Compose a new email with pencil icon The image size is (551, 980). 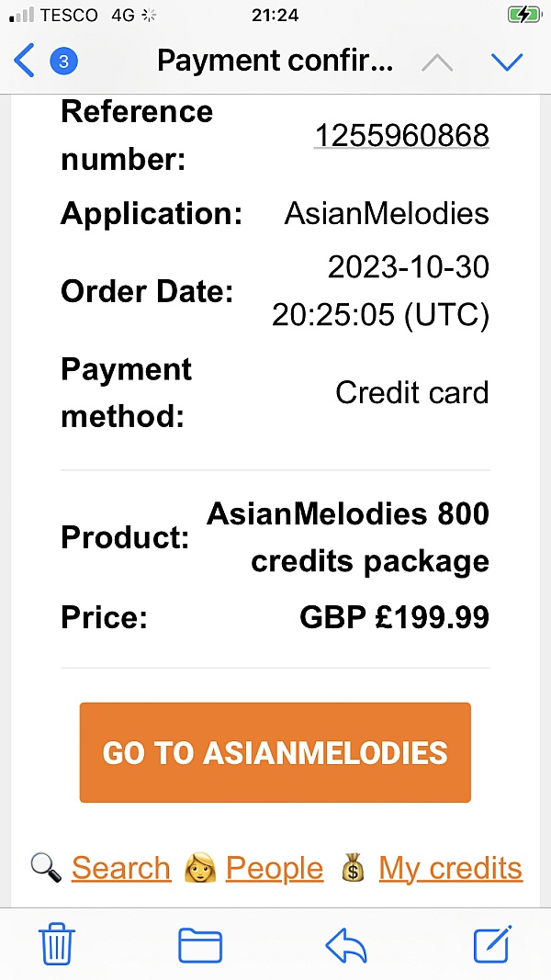pos(491,944)
